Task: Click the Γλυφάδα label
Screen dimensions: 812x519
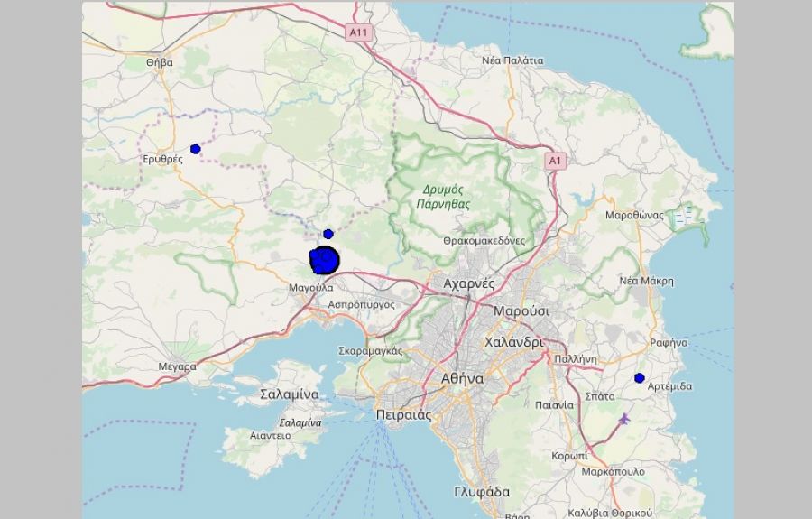Action: (x=482, y=492)
